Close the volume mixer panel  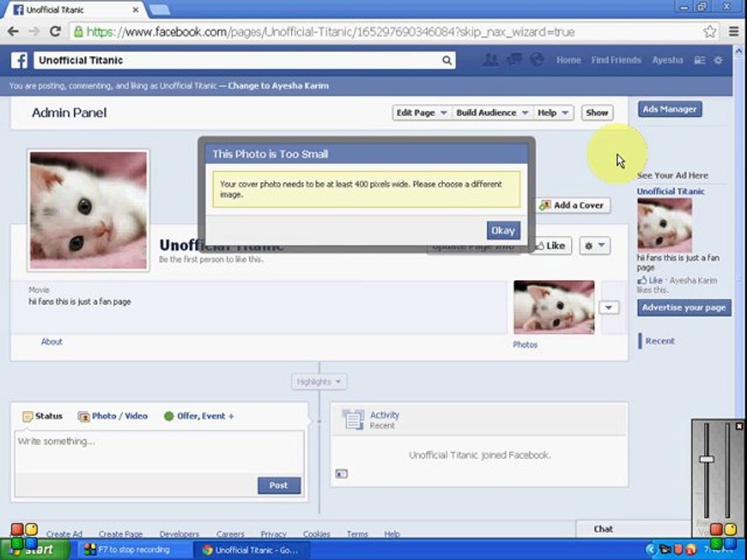[x=739, y=426]
